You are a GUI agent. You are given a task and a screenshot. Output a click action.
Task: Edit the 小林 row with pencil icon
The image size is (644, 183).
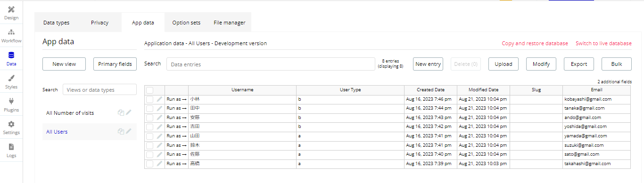159,99
